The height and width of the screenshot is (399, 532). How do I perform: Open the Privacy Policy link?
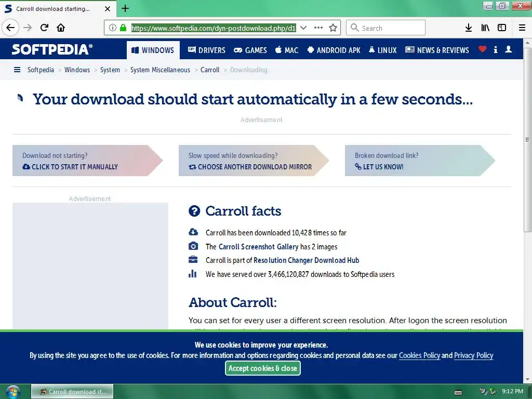[474, 355]
